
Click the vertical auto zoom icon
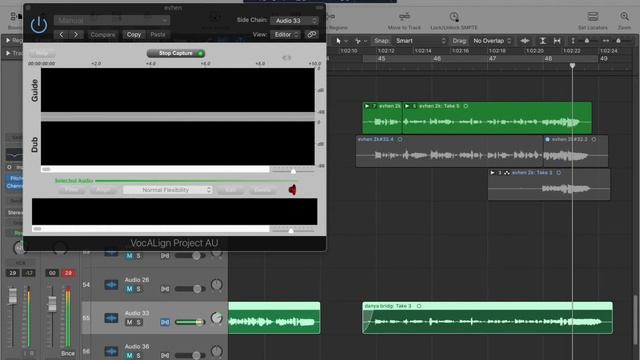[542, 41]
